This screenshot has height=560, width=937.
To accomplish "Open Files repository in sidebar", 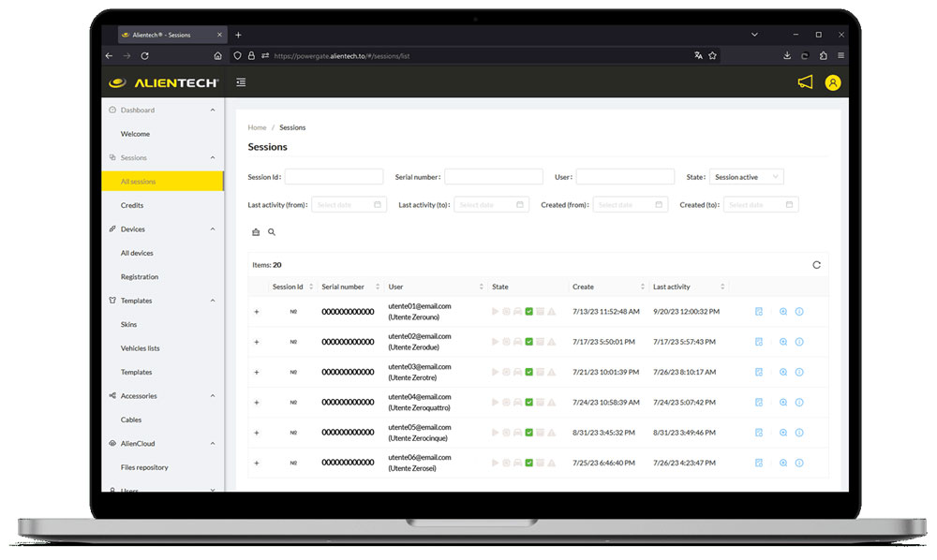I will click(x=144, y=467).
